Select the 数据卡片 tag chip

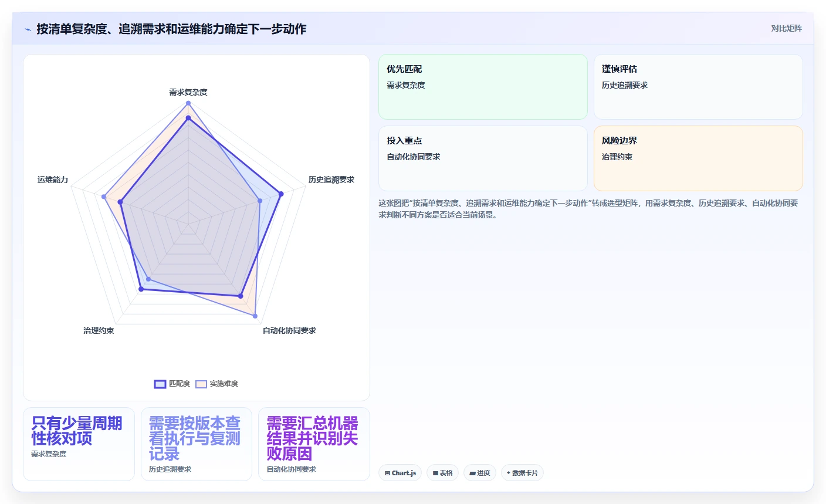point(522,473)
